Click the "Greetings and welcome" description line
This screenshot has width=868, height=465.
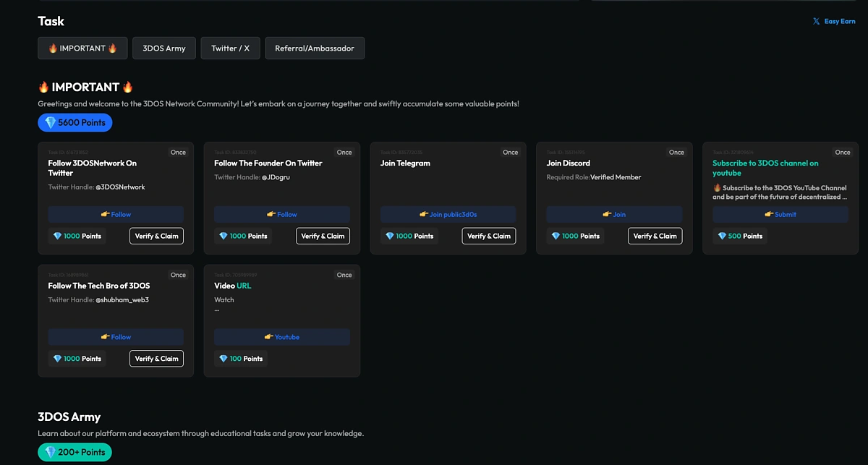[278, 104]
